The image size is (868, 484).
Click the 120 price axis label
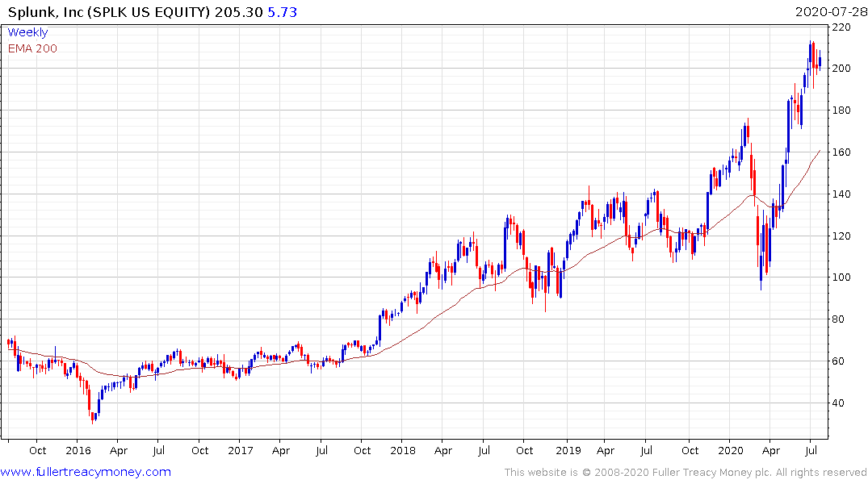[841, 236]
